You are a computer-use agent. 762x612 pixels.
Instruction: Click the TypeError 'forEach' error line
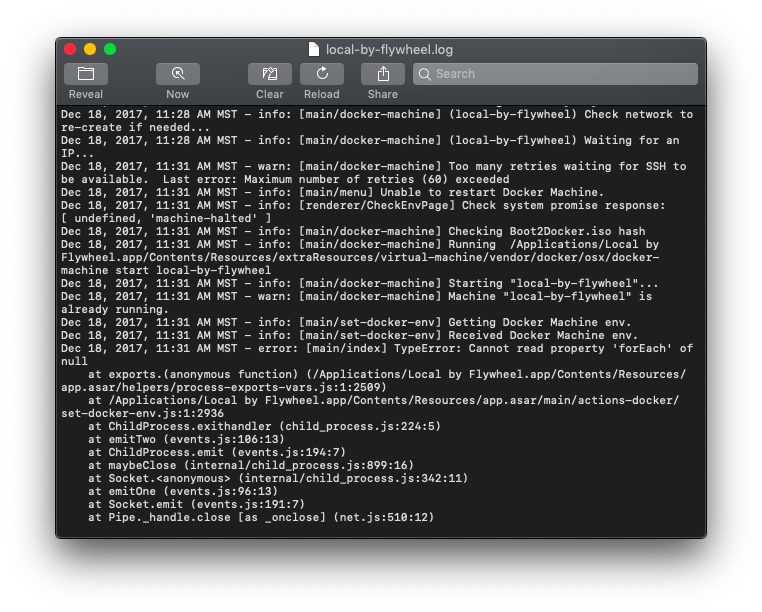pyautogui.click(x=377, y=349)
